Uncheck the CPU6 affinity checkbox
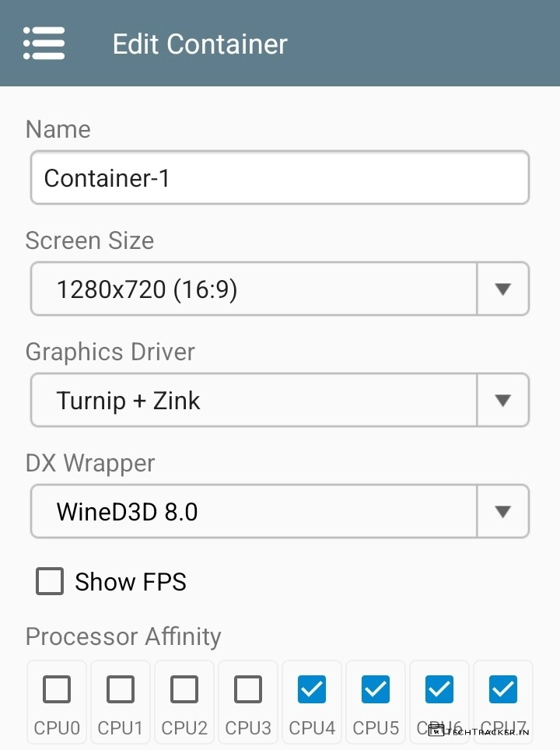 [x=439, y=689]
